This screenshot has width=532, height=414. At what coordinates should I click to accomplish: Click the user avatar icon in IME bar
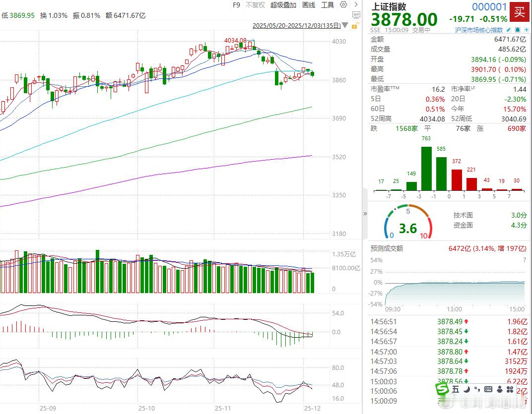[x=499, y=389]
